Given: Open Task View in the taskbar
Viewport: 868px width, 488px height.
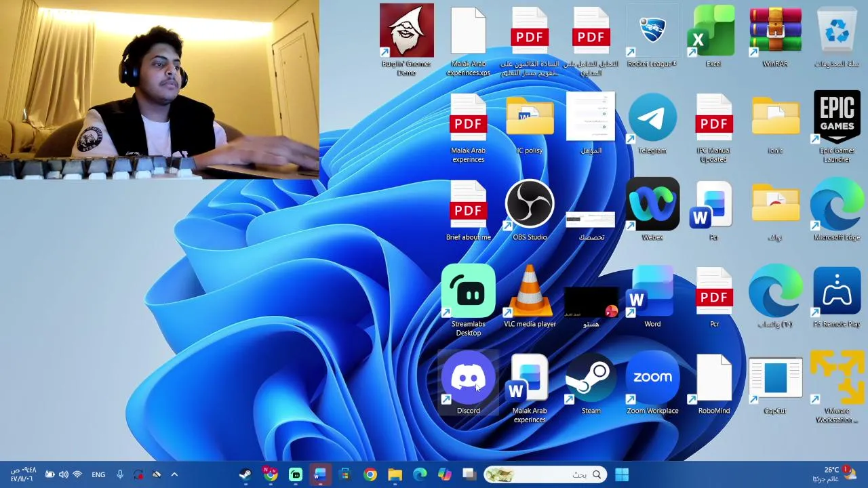Looking at the screenshot, I should 469,474.
